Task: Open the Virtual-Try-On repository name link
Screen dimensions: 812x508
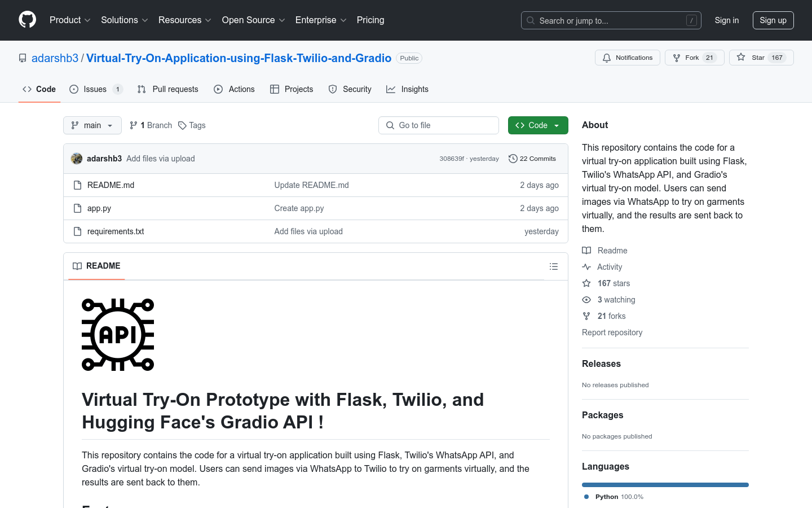Action: [239, 58]
